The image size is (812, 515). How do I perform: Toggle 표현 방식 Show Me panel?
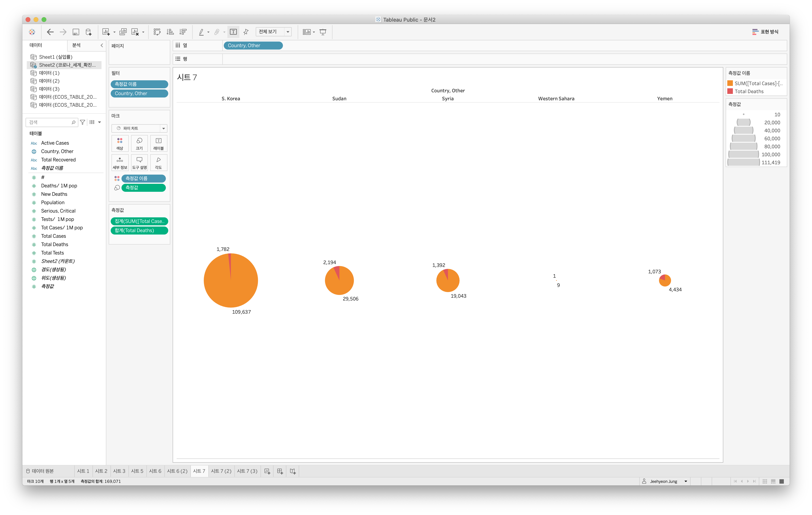tap(765, 32)
